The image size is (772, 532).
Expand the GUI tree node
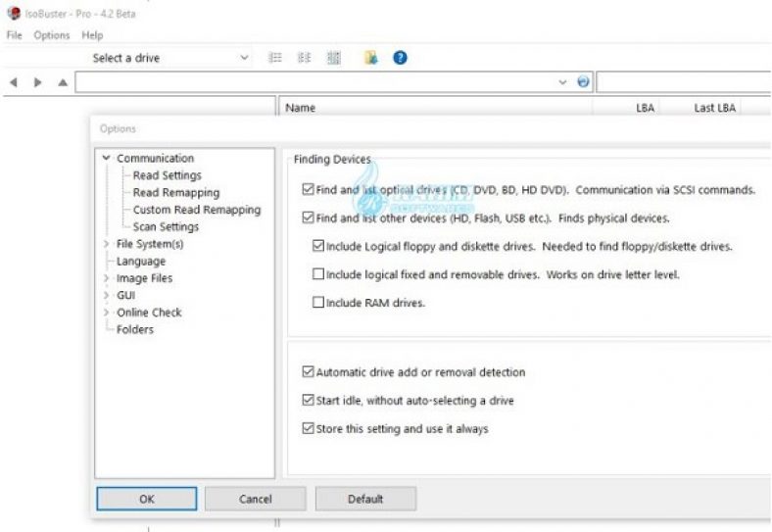click(106, 295)
